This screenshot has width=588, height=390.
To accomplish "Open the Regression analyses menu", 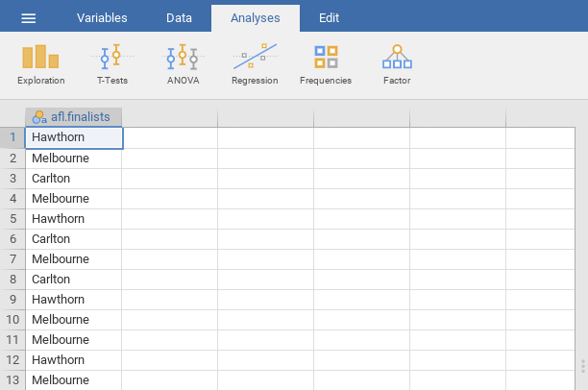I will (255, 64).
